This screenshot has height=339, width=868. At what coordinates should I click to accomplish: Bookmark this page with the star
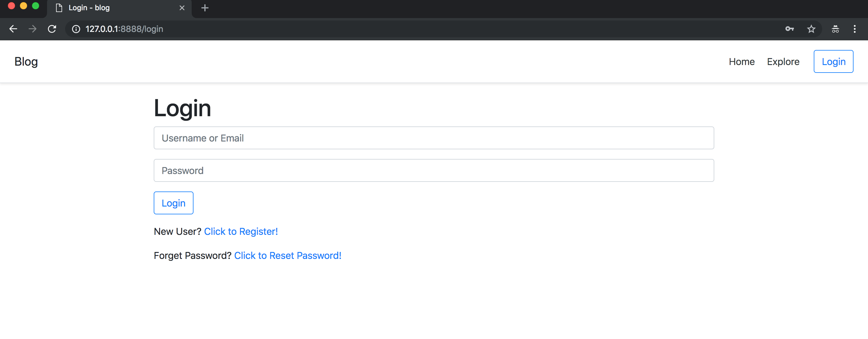pyautogui.click(x=811, y=29)
